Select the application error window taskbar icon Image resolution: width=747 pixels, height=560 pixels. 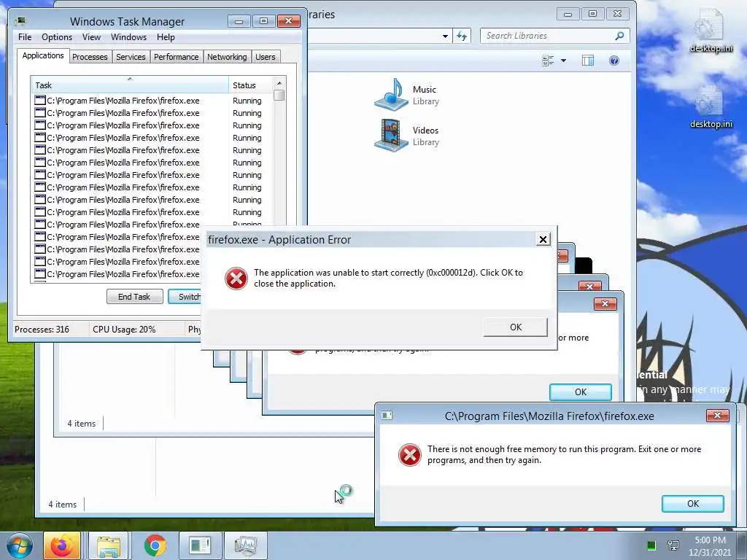tap(200, 545)
